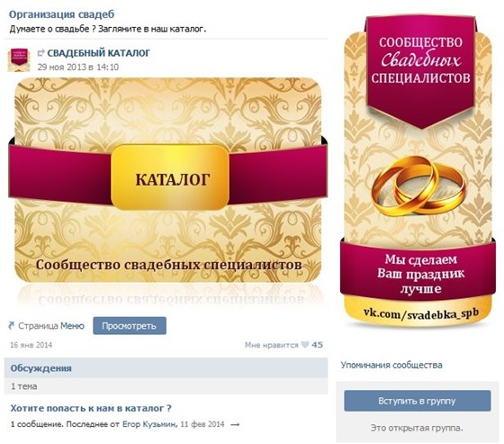This screenshot has height=444, width=504.
Task: Click the heart like icon
Action: [305, 345]
